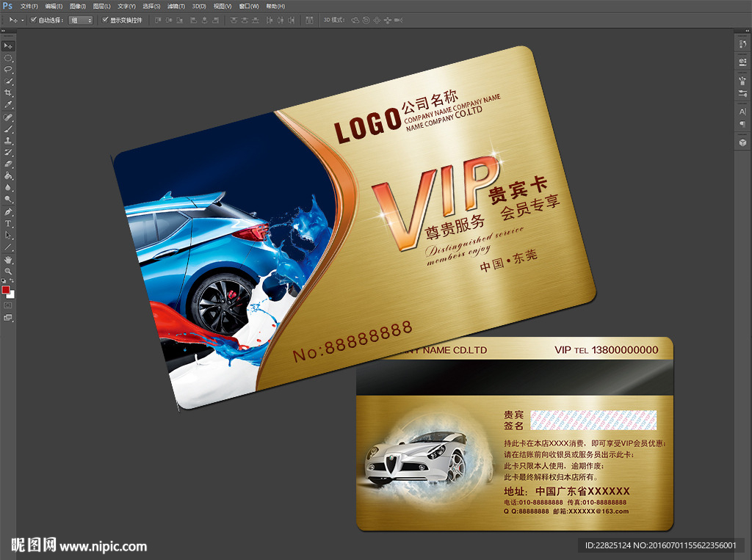Select the Eraser tool
The image size is (752, 560).
8,164
